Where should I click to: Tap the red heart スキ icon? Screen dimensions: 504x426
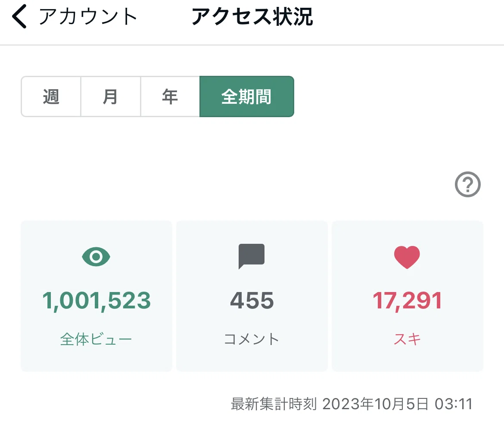click(x=407, y=257)
